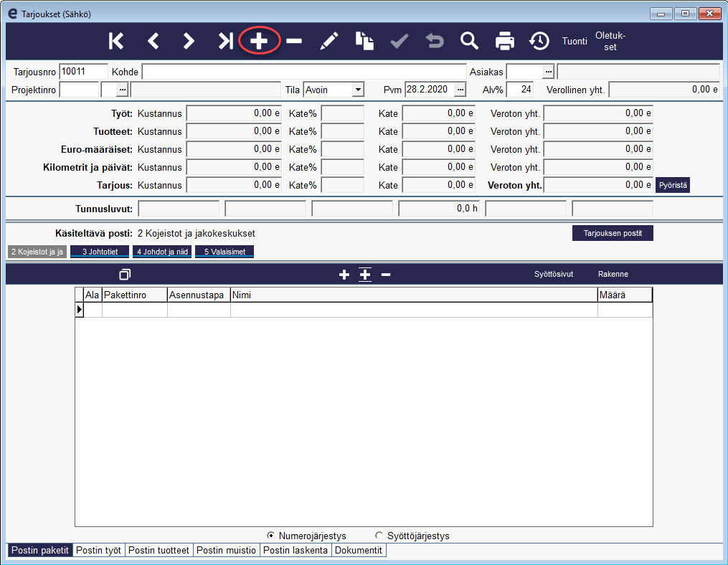Click the Tuonti toolbar item
The width and height of the screenshot is (728, 565).
pyautogui.click(x=575, y=42)
